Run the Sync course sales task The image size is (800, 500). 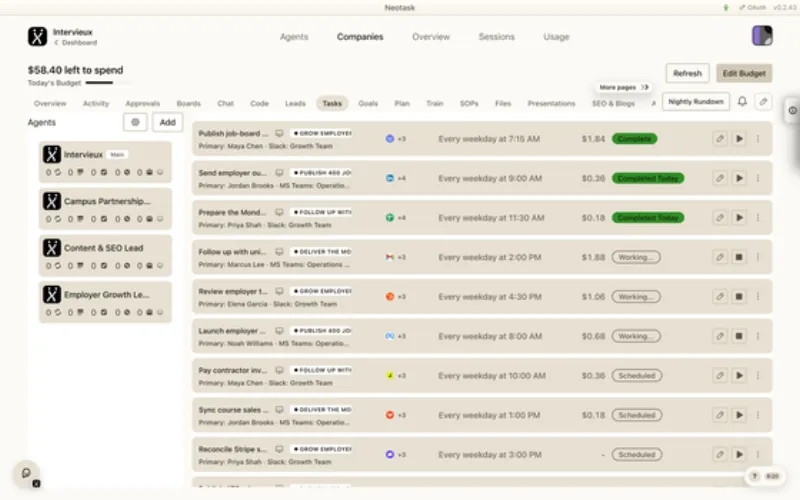tap(739, 415)
